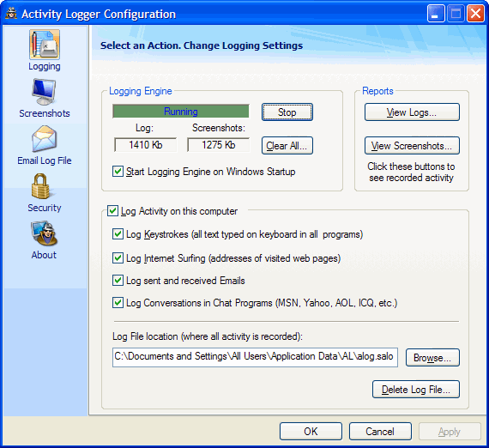489x448 pixels.
Task: Toggle the Log Keystrokes checkbox
Action: 118,234
